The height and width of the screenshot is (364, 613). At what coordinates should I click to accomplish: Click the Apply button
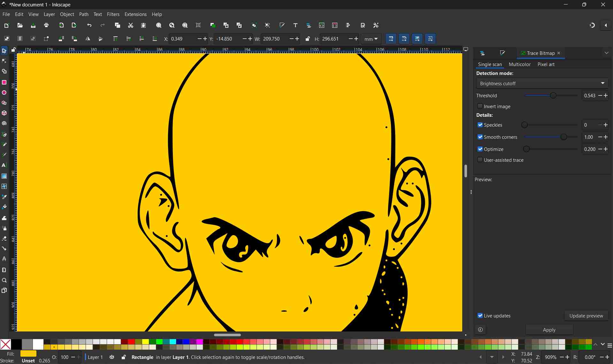(x=549, y=330)
